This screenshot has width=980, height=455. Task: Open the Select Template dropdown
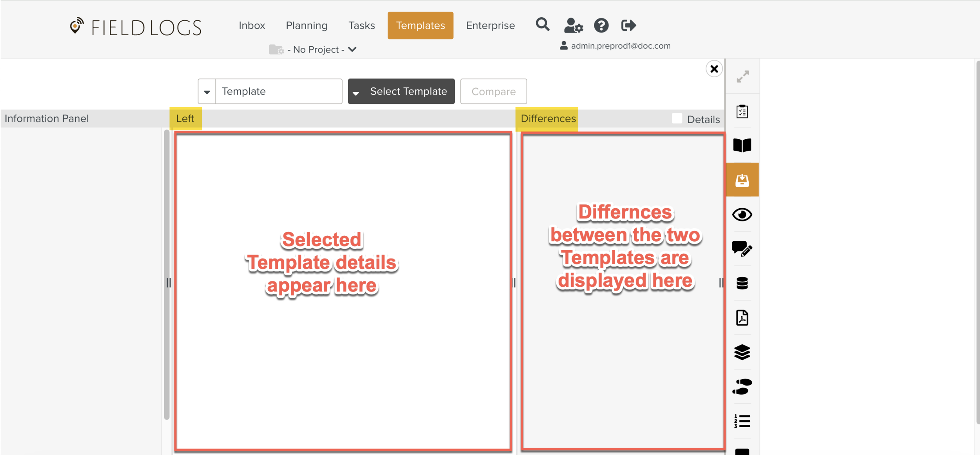pos(401,91)
